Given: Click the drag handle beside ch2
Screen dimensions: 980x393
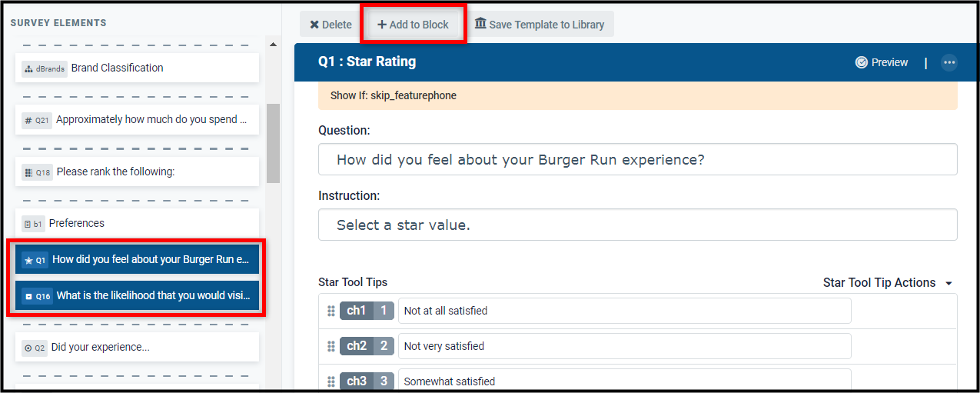Looking at the screenshot, I should coord(331,347).
